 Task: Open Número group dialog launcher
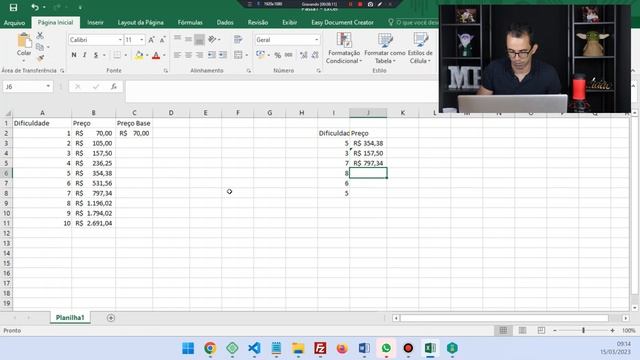point(319,71)
